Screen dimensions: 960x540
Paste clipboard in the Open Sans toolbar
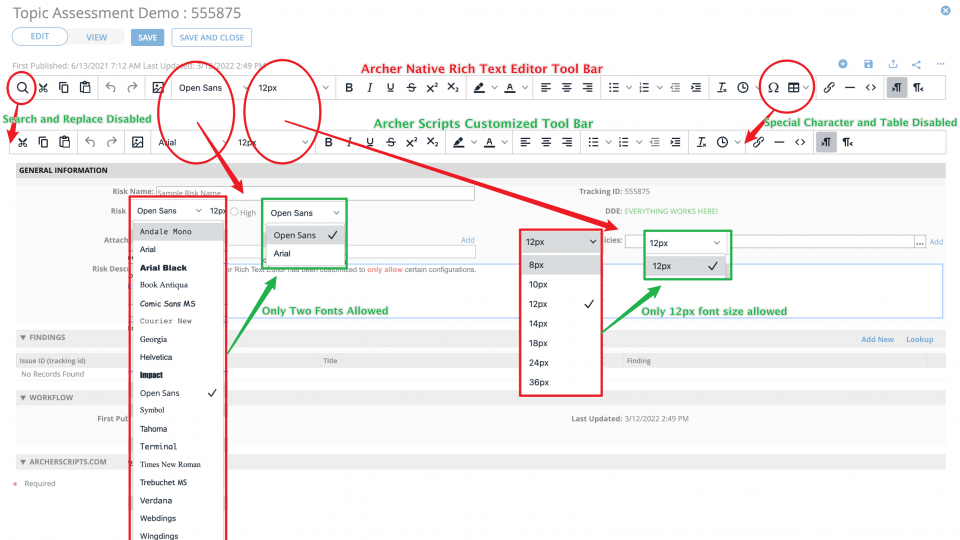[85, 88]
